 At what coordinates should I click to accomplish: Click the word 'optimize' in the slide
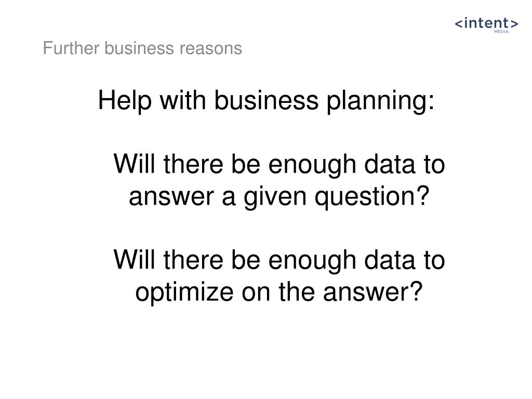184,292
